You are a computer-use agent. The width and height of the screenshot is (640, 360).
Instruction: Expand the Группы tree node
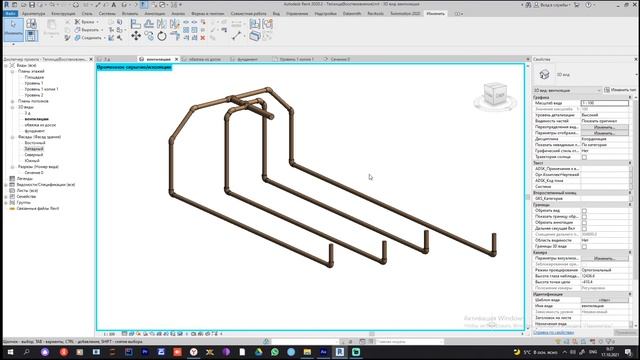(6, 202)
